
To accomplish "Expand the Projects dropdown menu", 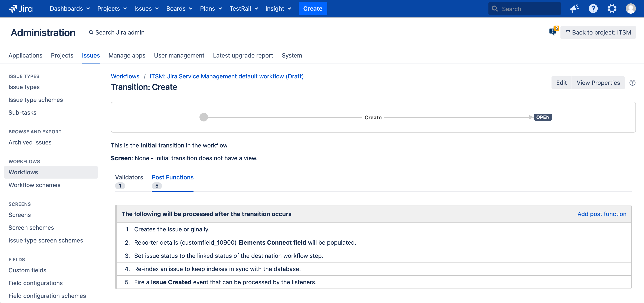I will [112, 9].
